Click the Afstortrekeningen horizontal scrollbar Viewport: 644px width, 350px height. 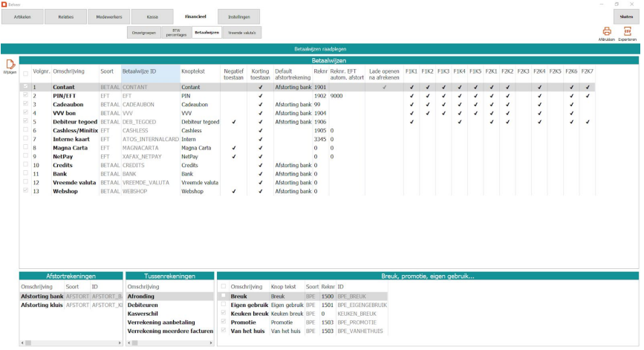point(71,343)
